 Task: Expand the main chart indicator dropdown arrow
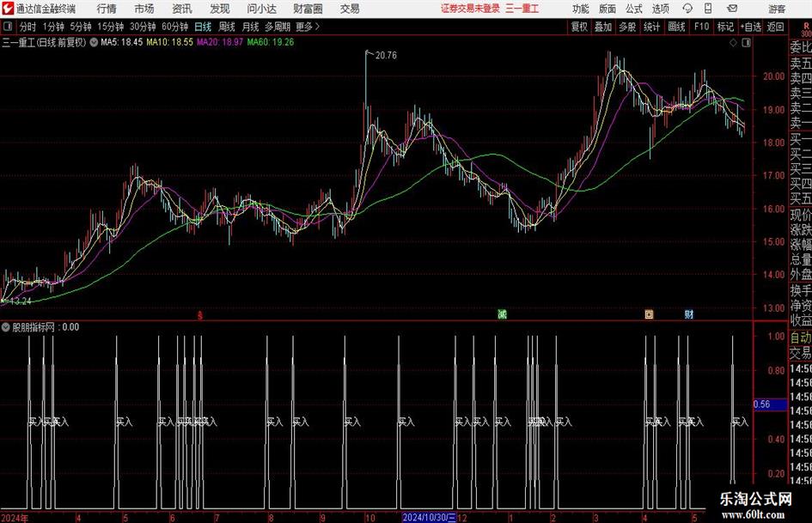point(94,42)
